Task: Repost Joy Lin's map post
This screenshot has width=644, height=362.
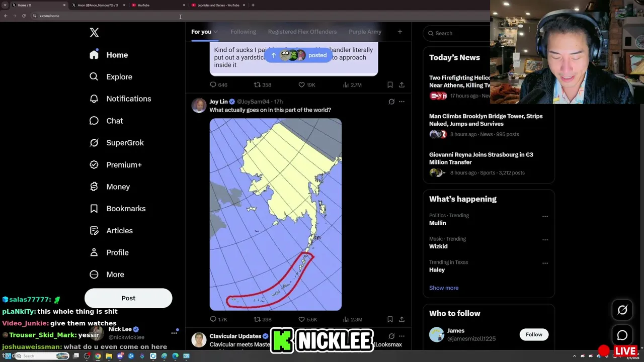Action: (262, 319)
